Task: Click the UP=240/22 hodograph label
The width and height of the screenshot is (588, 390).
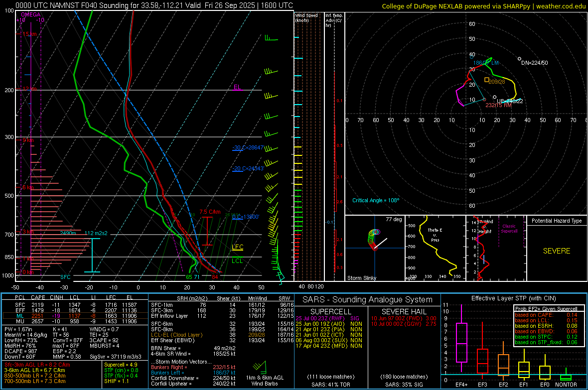Action: point(510,101)
